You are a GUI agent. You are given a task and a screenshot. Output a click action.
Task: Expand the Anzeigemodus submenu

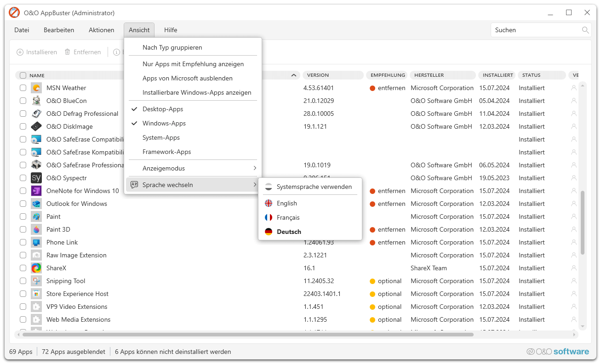click(192, 168)
